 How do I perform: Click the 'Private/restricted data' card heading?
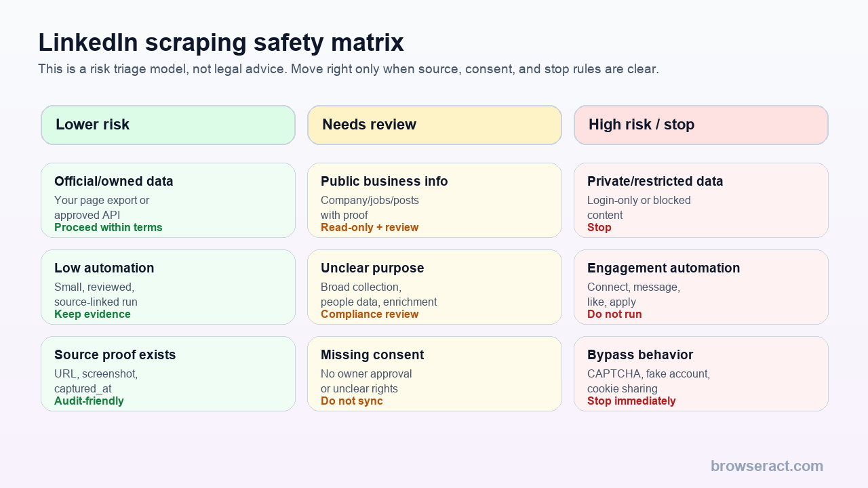[x=655, y=182]
